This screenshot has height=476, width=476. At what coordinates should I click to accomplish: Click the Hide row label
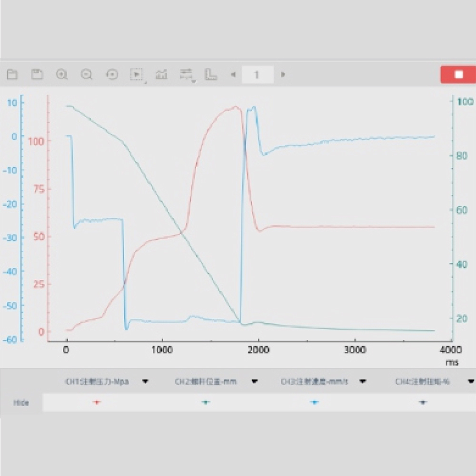(x=21, y=403)
